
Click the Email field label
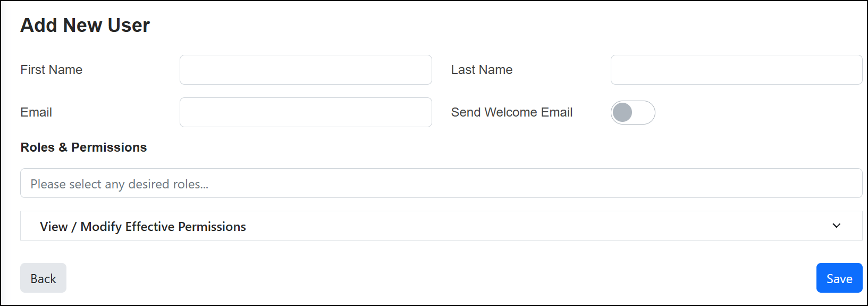pos(36,112)
